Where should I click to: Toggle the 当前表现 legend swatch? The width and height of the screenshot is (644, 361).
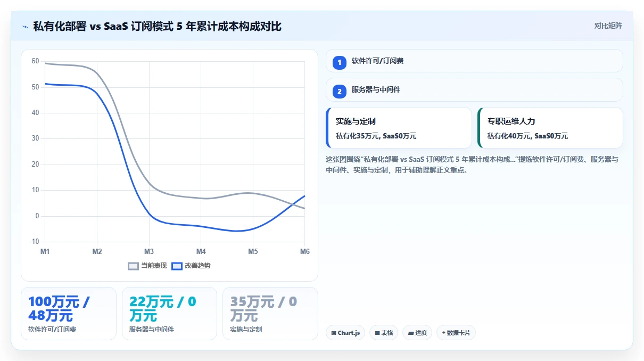(134, 266)
